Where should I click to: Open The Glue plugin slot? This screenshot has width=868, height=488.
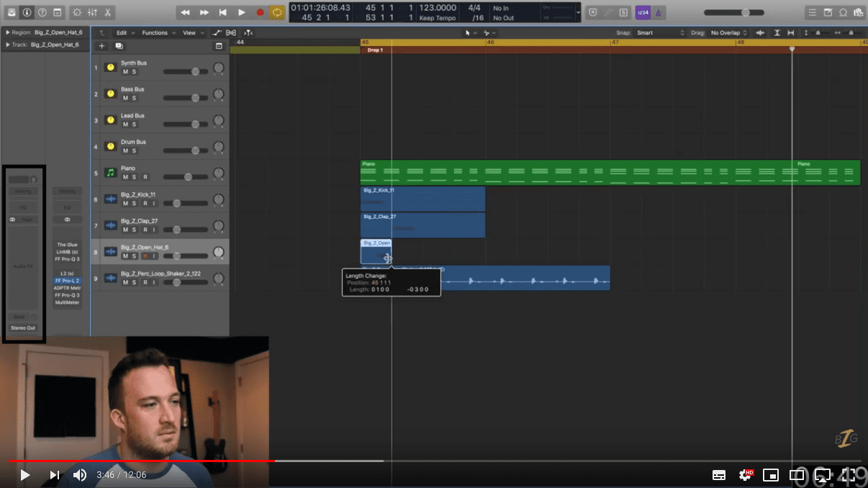tap(67, 245)
